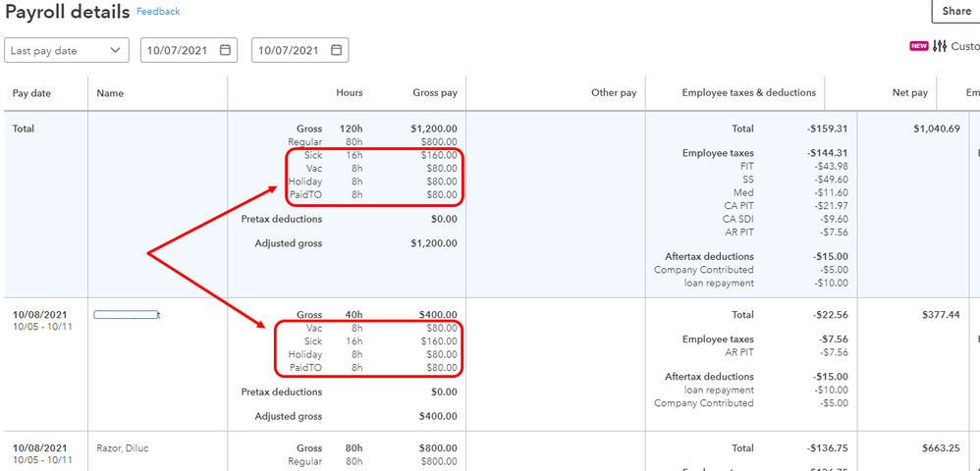Select the Razor, Diluc employee name

123,448
